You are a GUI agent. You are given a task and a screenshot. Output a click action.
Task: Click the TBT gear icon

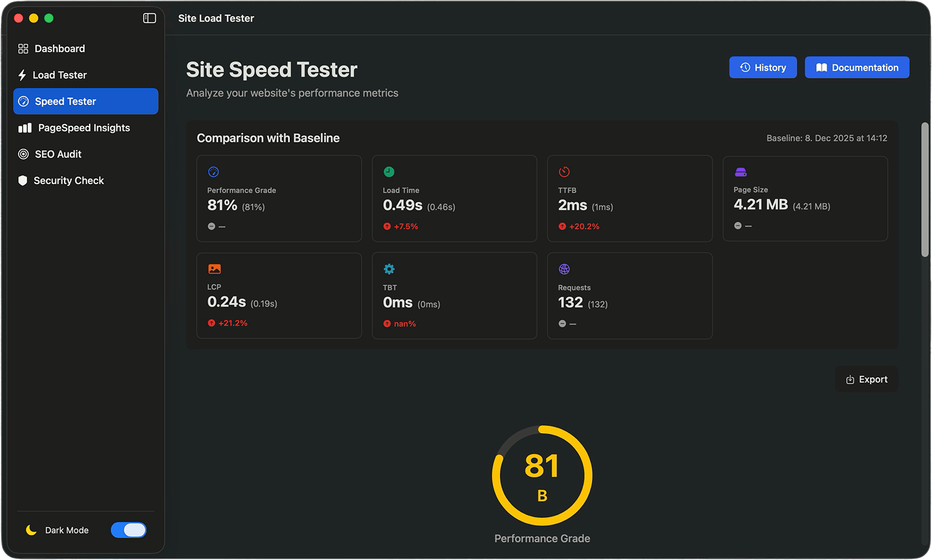click(x=389, y=268)
